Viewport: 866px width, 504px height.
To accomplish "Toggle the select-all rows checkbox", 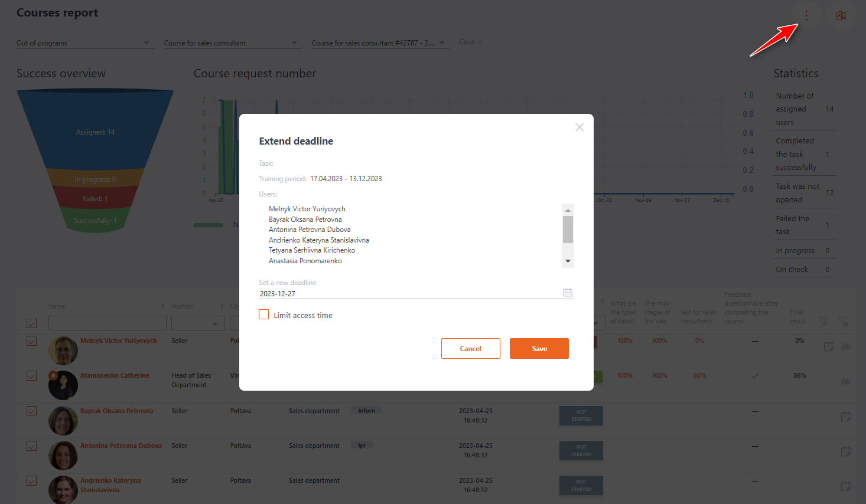I will click(32, 323).
